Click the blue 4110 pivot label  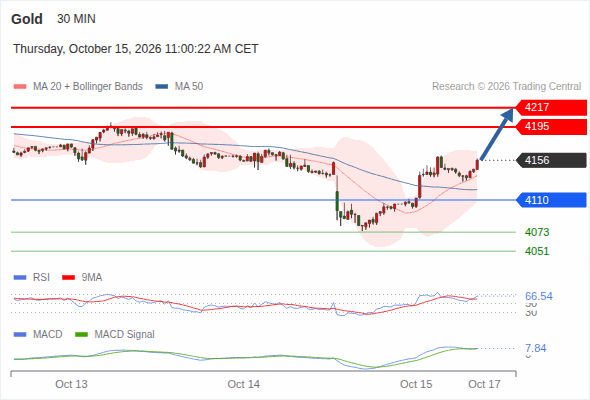(x=551, y=200)
